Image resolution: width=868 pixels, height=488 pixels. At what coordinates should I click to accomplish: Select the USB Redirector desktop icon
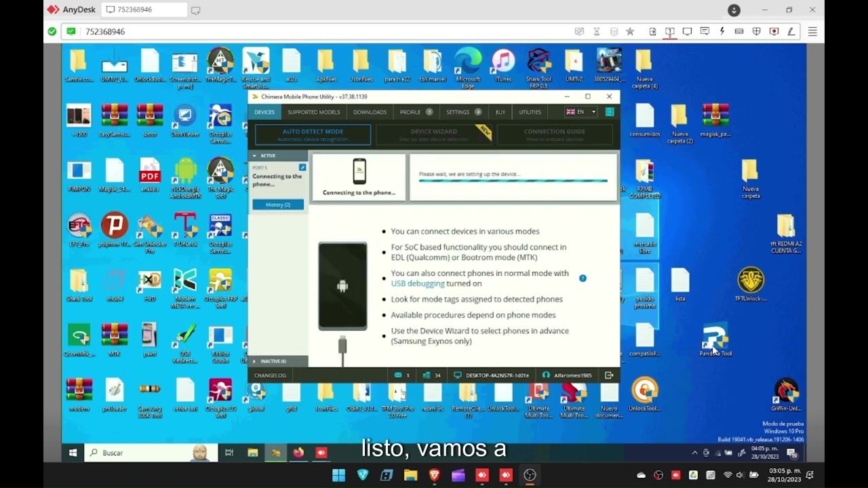[x=185, y=343]
